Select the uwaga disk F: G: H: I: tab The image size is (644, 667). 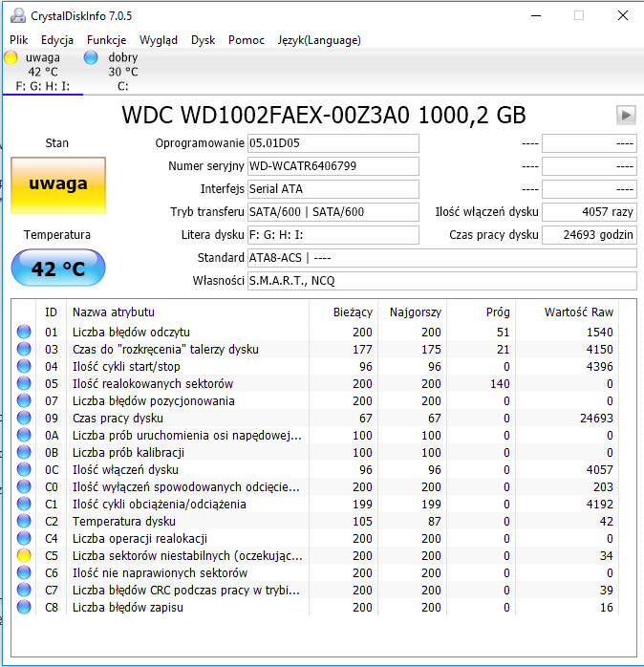coord(43,72)
